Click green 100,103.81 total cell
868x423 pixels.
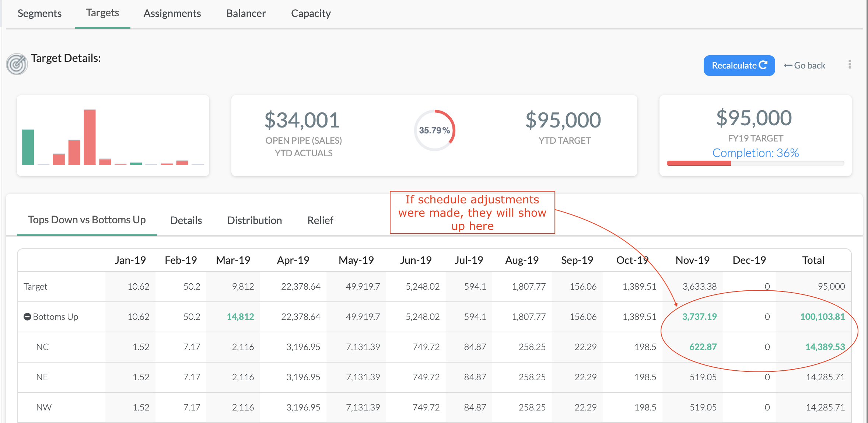(822, 317)
